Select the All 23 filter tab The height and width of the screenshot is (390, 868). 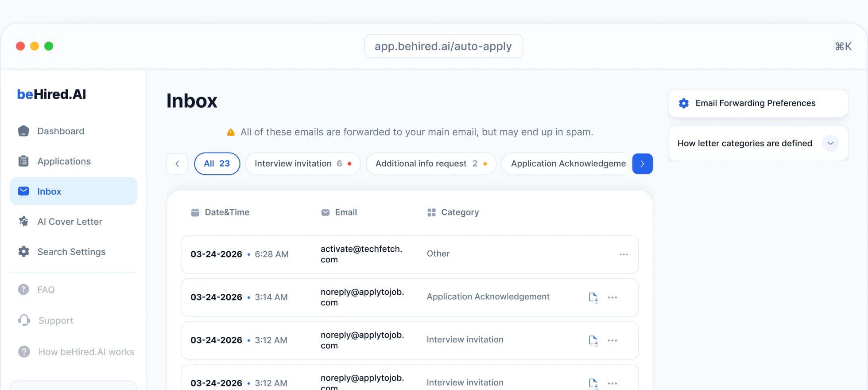pyautogui.click(x=217, y=164)
